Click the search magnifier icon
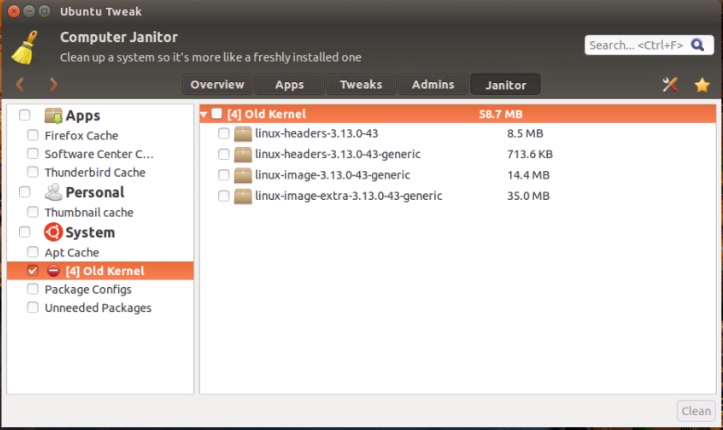The image size is (723, 430). [x=697, y=45]
